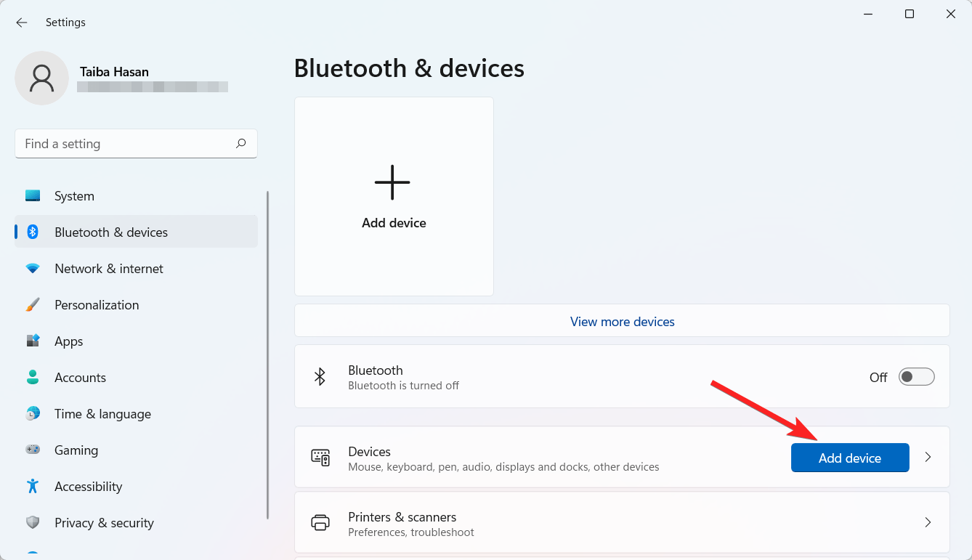This screenshot has width=972, height=560.
Task: Click the Mouse, keyboard, pen, audio description
Action: click(x=503, y=467)
